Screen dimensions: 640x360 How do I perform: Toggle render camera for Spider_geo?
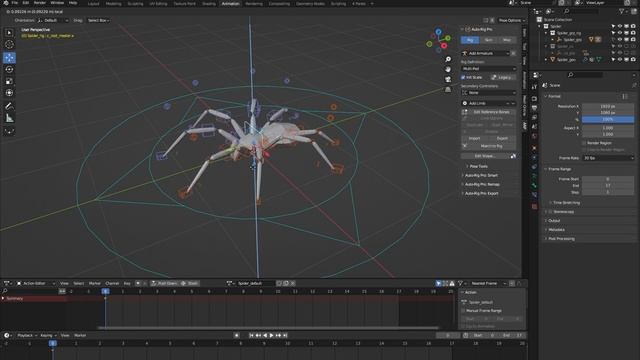tap(633, 60)
